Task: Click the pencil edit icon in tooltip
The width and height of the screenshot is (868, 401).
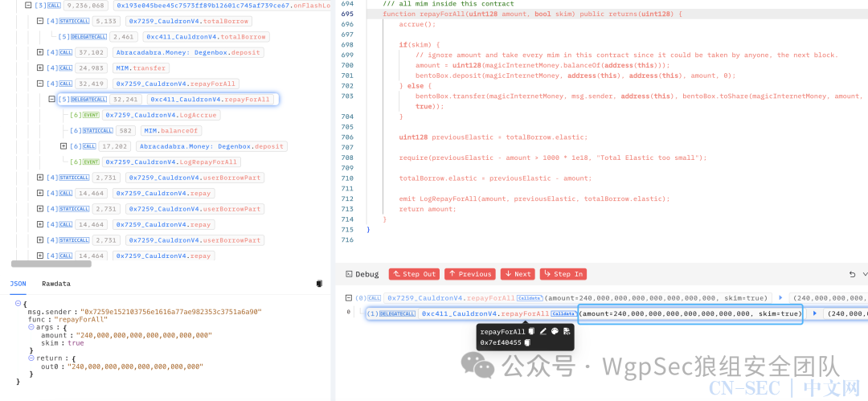Action: click(543, 331)
